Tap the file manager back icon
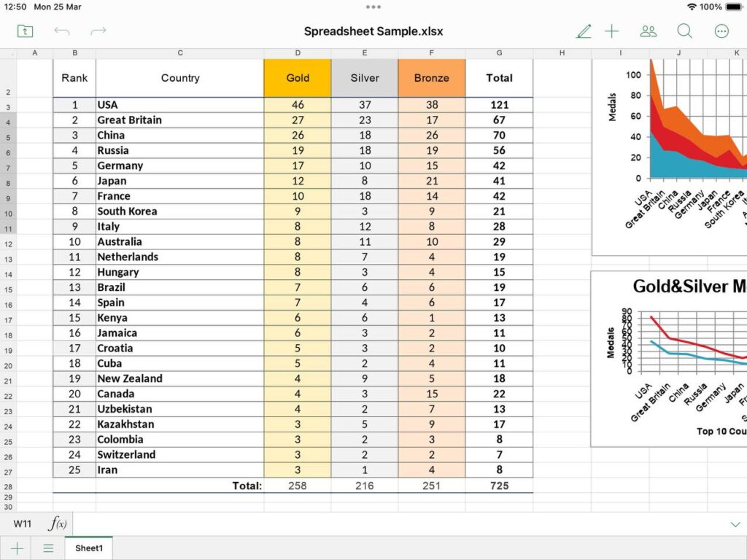The height and width of the screenshot is (560, 747). coord(26,31)
